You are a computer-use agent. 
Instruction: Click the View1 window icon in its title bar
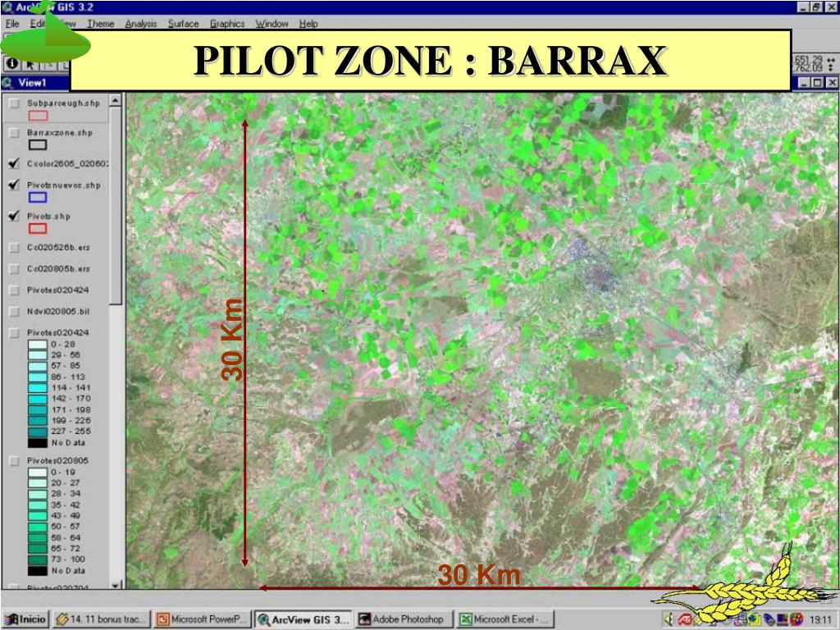[x=7, y=83]
